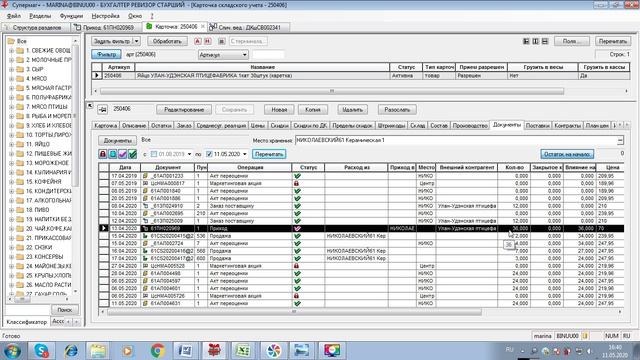Open Skype from the taskbar
Screen dimensions: 640x360
pyautogui.click(x=42, y=351)
